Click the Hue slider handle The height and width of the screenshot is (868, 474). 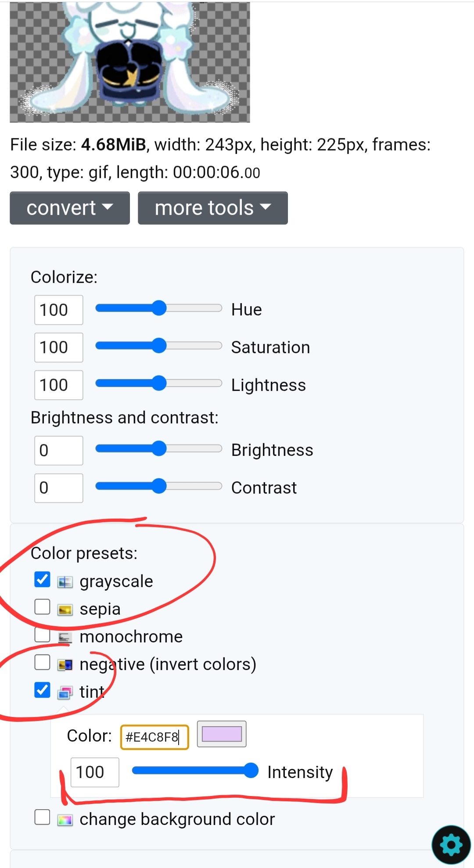coord(158,308)
